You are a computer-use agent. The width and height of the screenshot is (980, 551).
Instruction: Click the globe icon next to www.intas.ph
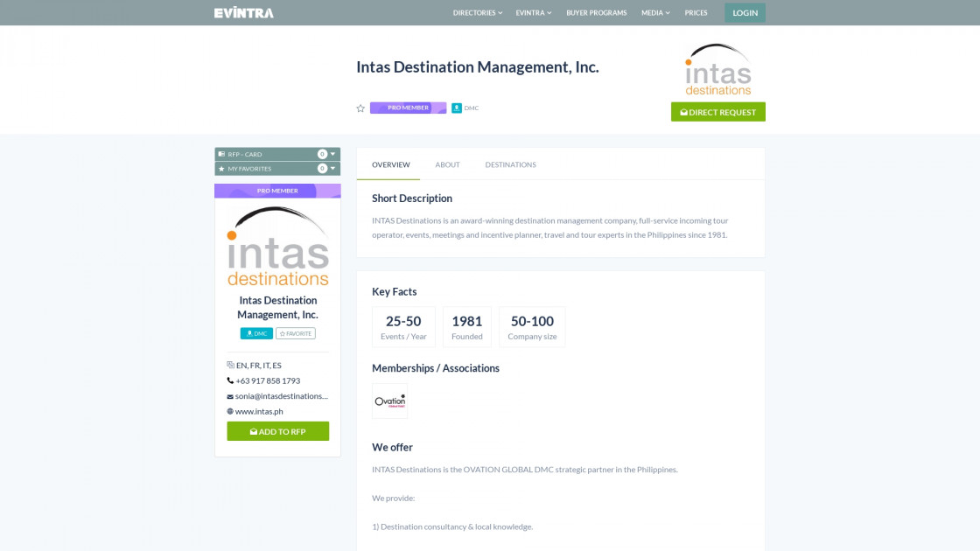click(x=231, y=412)
